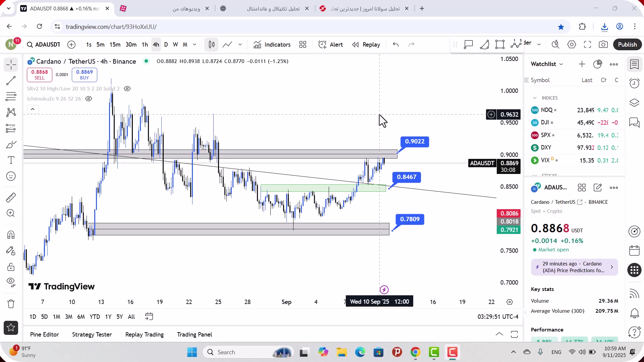644x362 pixels.
Task: Open Chrome from the Windows taskbar
Action: 415,352
